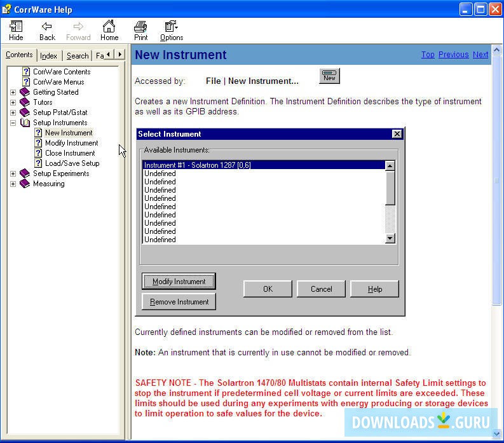Image resolution: width=504 pixels, height=443 pixels.
Task: Open the partially hidden Favorites tab
Action: tap(99, 56)
